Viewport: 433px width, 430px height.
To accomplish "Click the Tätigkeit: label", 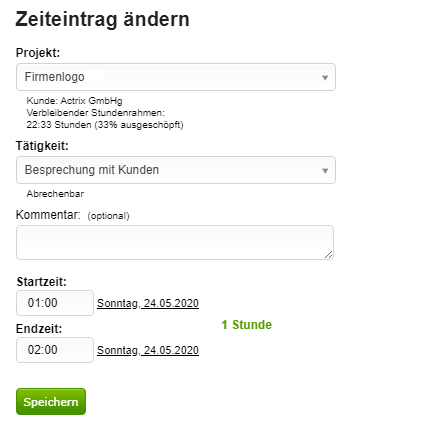I will (42, 146).
